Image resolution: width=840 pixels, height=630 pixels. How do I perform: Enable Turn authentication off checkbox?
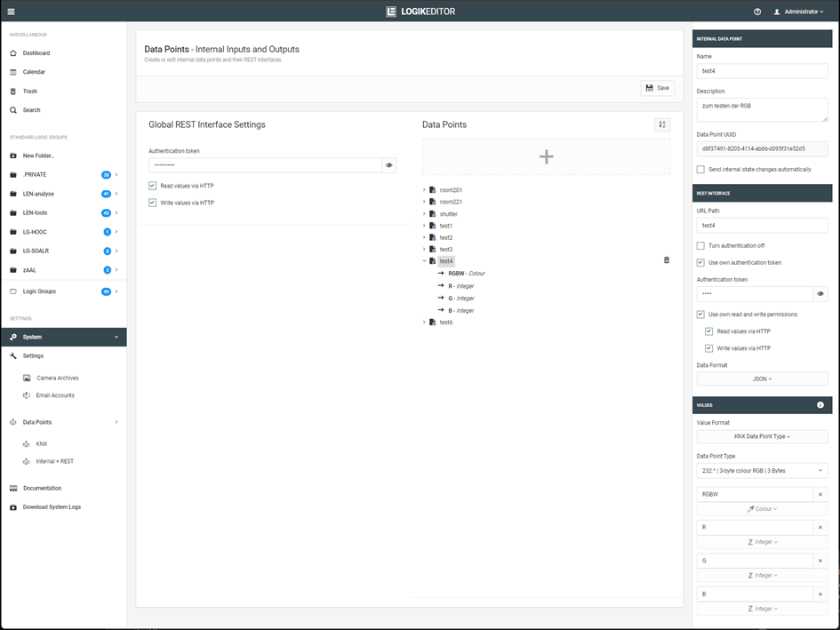pos(700,245)
